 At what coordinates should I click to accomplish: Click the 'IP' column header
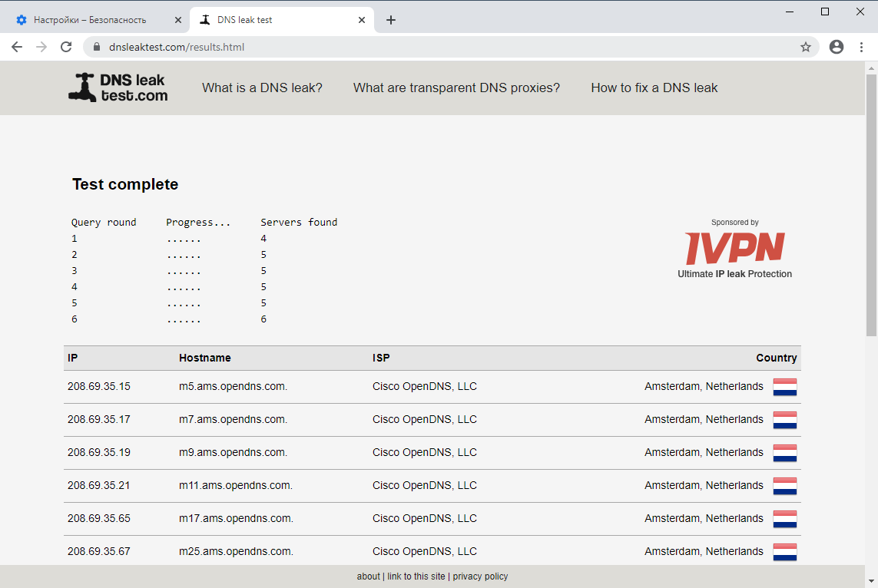coord(73,358)
